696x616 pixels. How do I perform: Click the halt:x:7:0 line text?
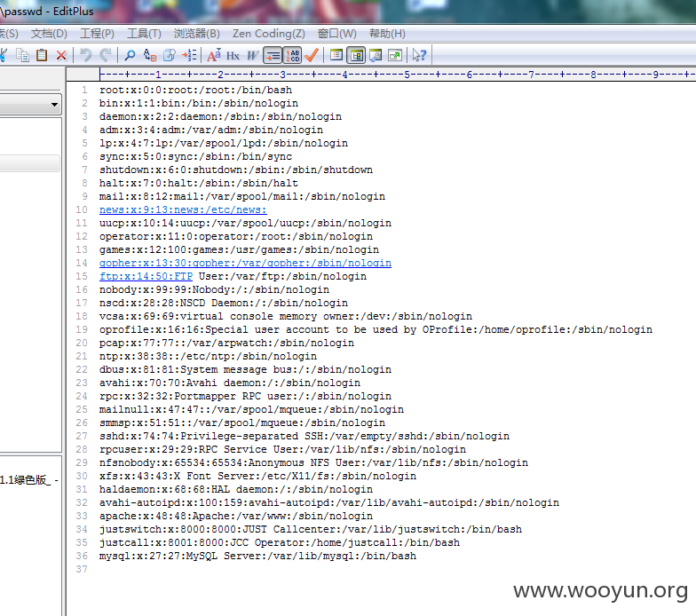199,183
